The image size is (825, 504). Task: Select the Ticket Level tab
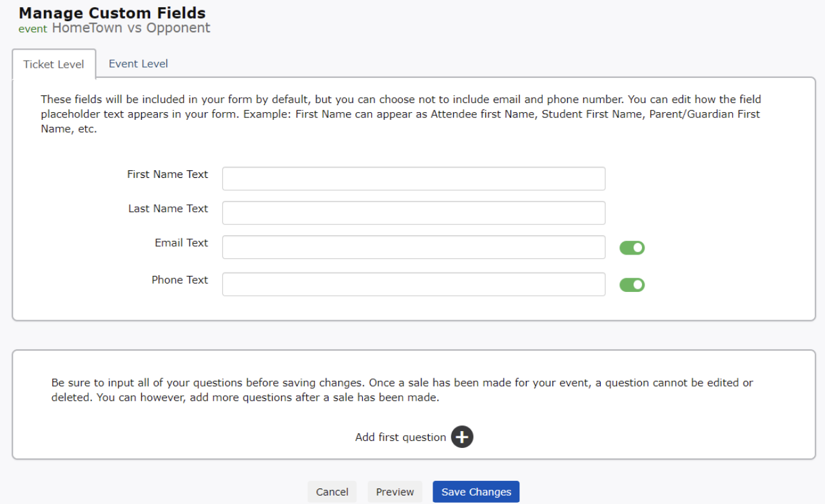click(53, 64)
